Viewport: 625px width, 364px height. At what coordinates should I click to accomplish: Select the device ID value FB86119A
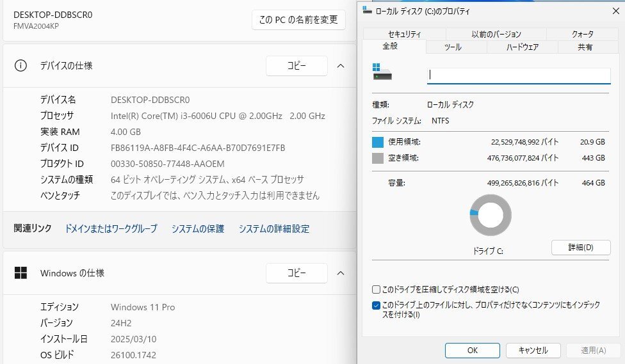[198, 148]
